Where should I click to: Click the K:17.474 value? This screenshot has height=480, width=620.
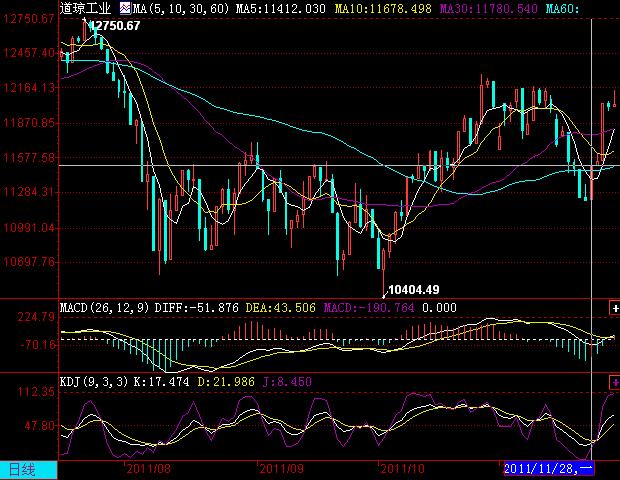click(x=161, y=382)
